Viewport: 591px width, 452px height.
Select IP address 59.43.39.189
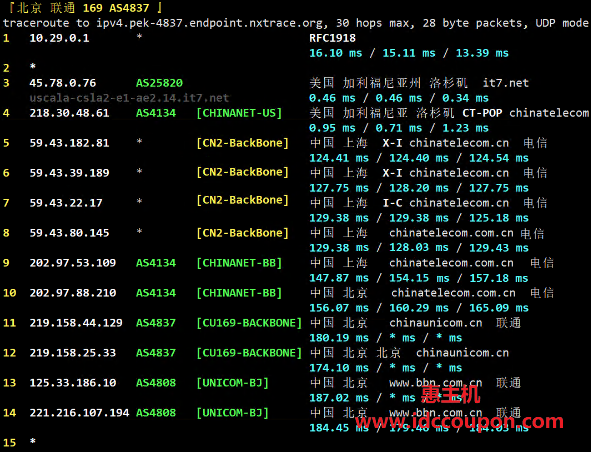pos(69,173)
